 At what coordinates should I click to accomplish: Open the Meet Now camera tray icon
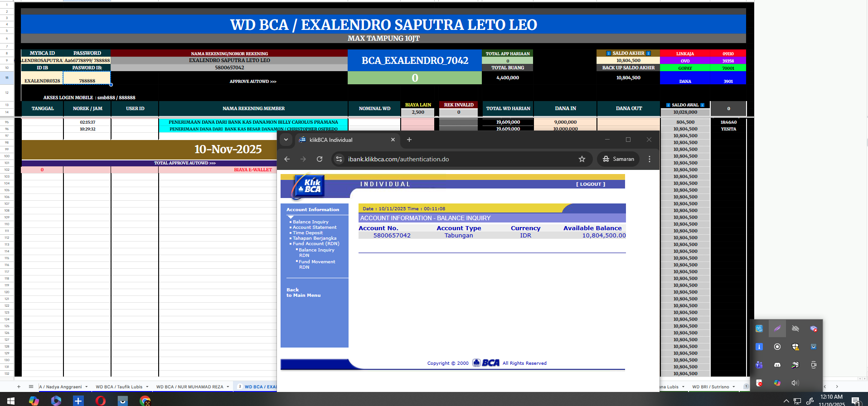814,365
